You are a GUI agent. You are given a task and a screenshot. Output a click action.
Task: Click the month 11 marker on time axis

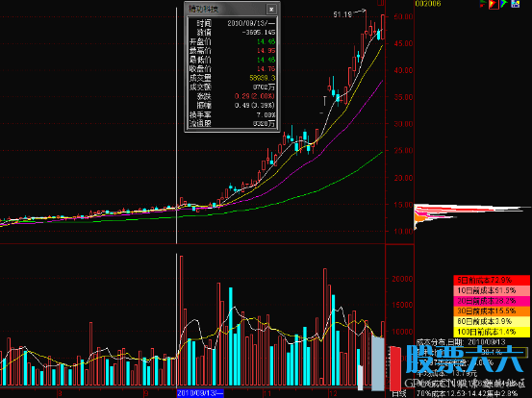(267, 394)
